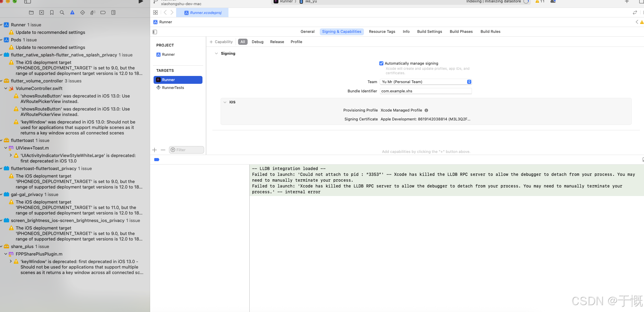
Task: Open the Project navigator folder icon
Action: tap(31, 13)
